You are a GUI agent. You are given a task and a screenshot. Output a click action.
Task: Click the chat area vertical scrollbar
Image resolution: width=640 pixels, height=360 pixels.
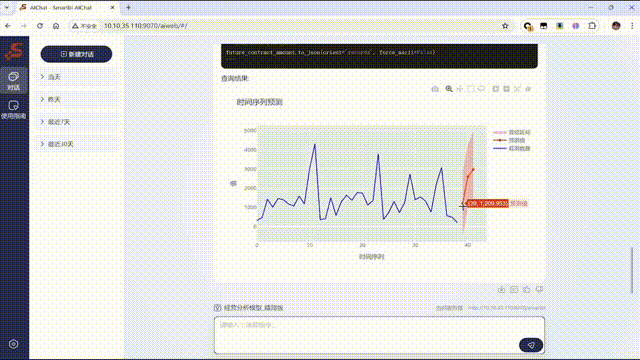[632, 271]
